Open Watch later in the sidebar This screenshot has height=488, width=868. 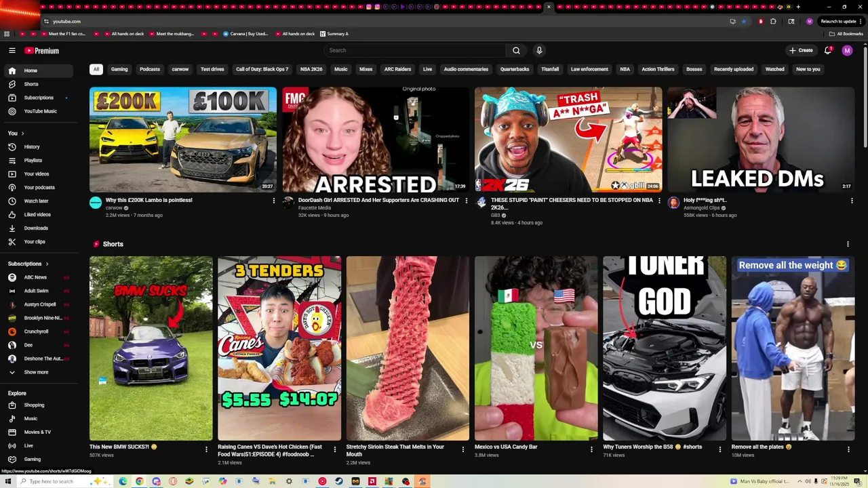point(39,201)
